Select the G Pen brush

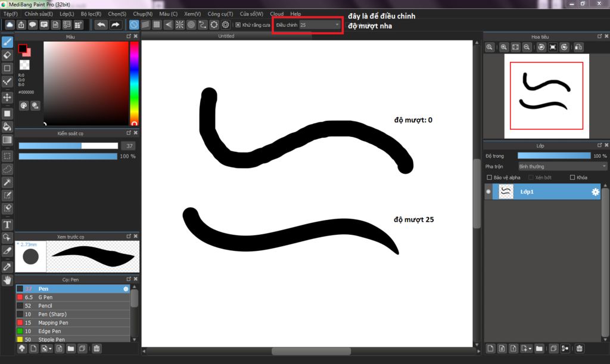(73, 297)
